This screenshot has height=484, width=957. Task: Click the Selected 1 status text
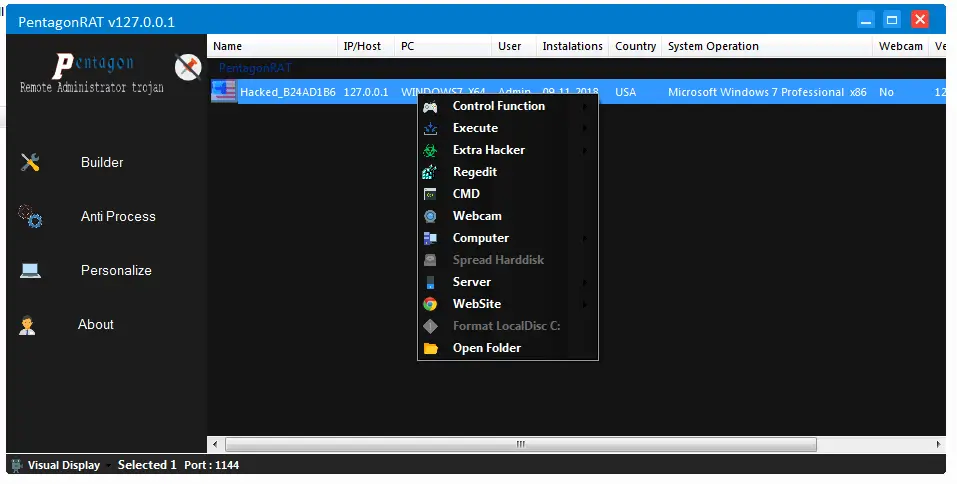(x=147, y=465)
